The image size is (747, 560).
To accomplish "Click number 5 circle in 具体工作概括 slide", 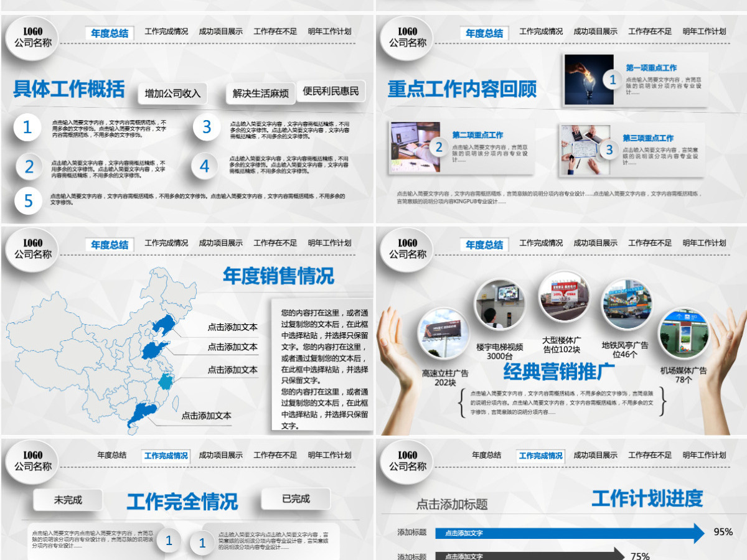I will click(28, 200).
